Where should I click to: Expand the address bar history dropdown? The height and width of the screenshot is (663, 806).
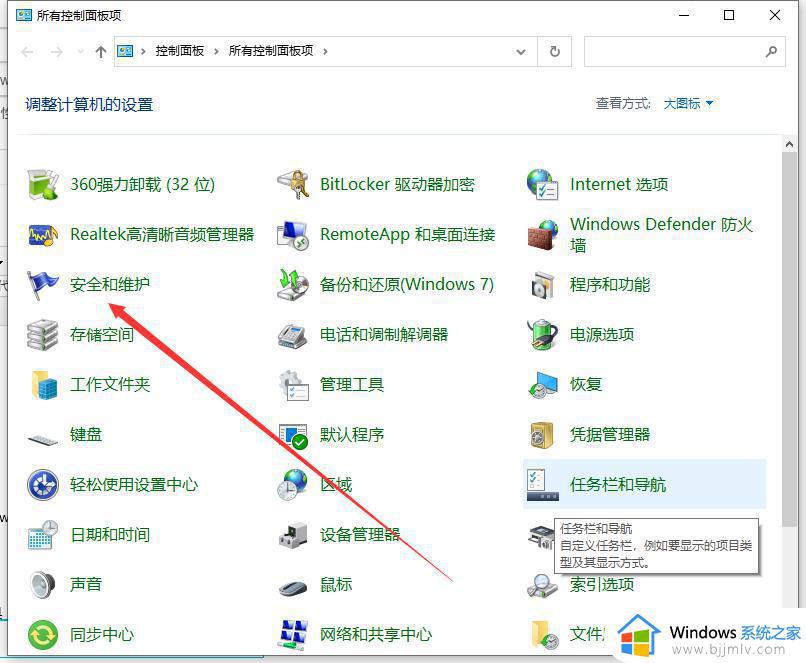(521, 51)
